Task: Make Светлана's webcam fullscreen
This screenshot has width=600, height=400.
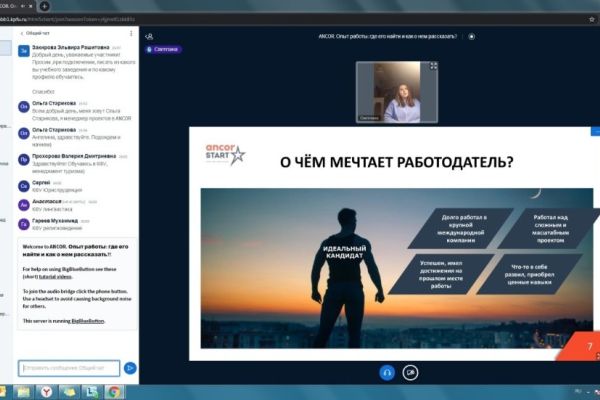Action: (x=433, y=66)
